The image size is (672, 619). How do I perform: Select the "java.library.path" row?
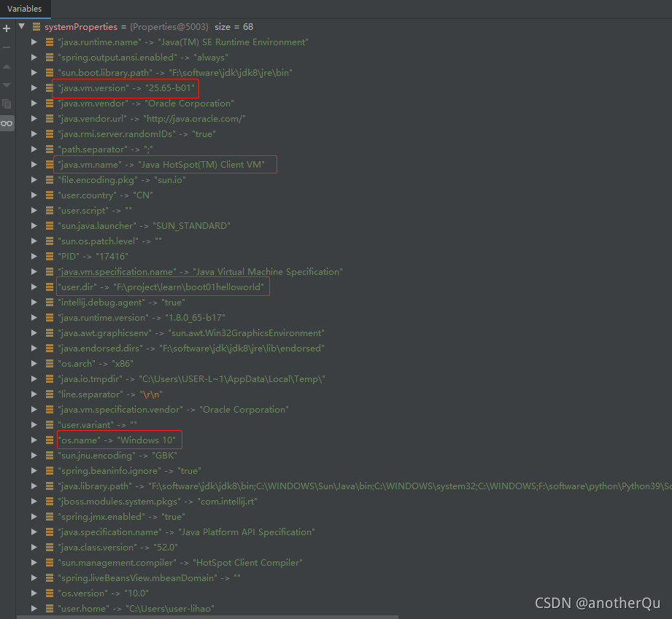(x=365, y=486)
